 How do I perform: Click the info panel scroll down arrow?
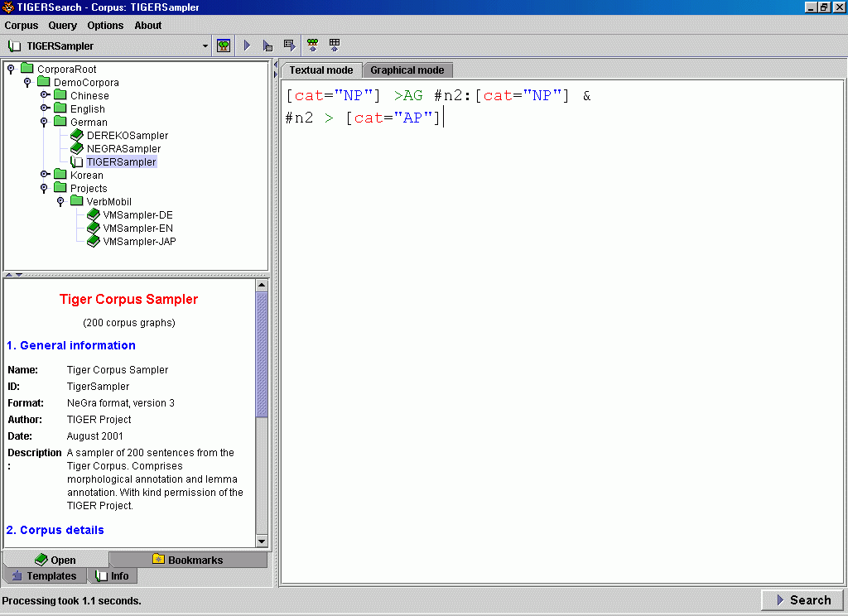point(262,541)
